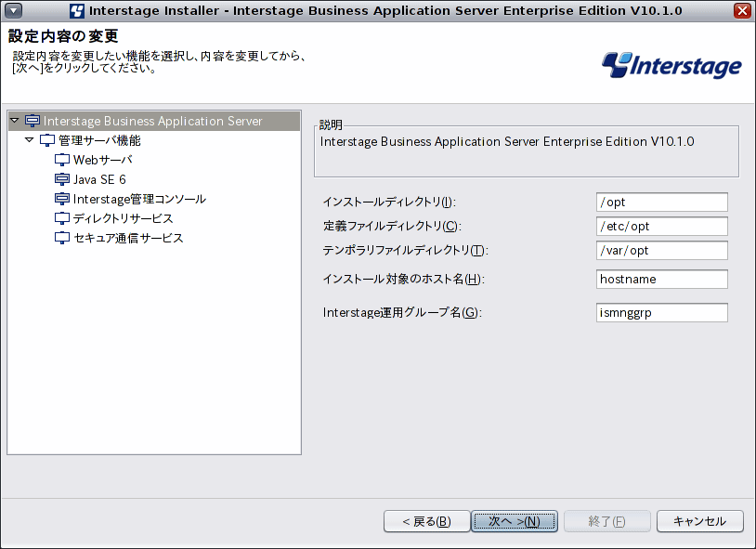The image size is (756, 549).
Task: Click the Java SE 6 feature icon
Action: (x=61, y=179)
